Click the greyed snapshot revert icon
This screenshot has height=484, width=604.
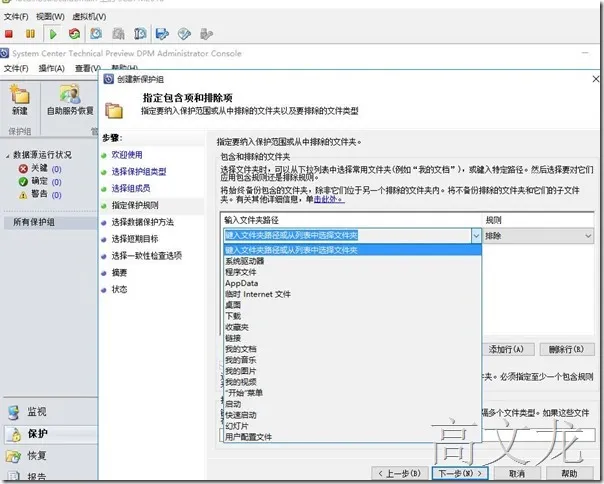coord(118,34)
